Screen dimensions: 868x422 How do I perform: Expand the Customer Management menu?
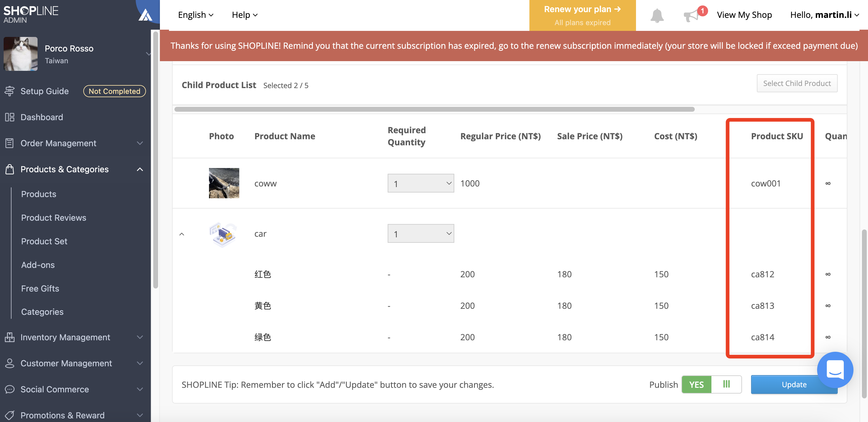coord(140,363)
